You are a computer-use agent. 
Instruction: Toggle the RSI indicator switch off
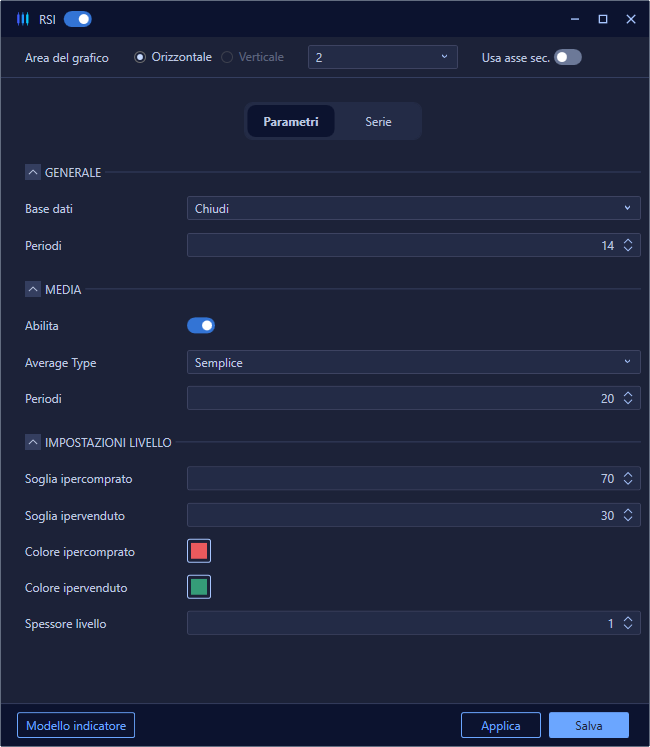pyautogui.click(x=78, y=19)
